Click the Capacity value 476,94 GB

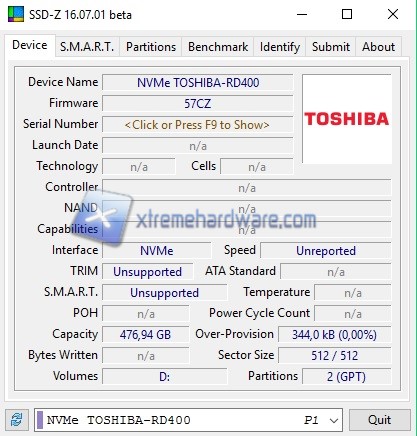click(146, 335)
